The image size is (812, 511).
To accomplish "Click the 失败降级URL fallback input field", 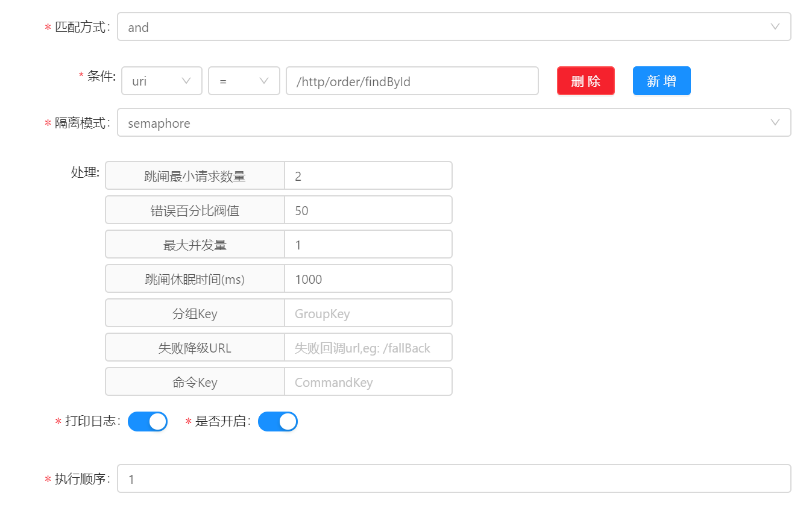I will [x=368, y=348].
